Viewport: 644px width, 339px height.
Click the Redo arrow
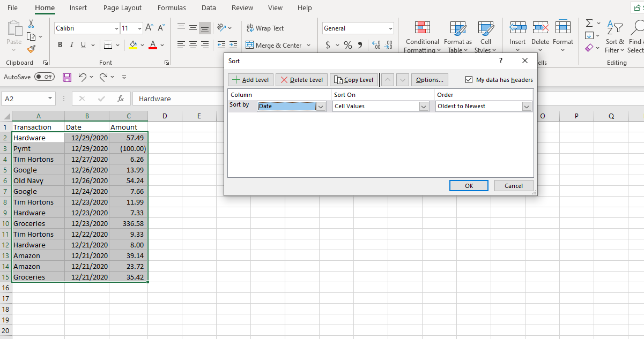(x=103, y=77)
